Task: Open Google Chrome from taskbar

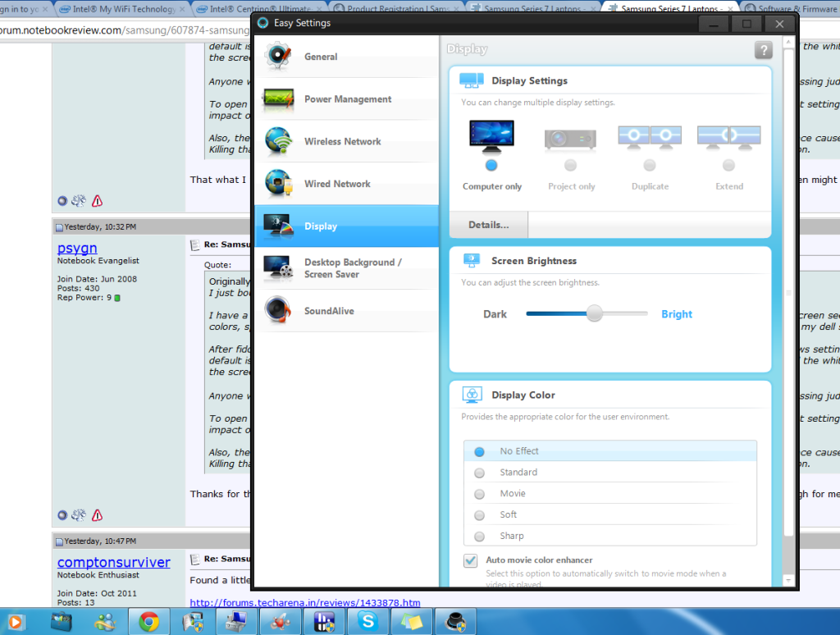Action: [149, 622]
